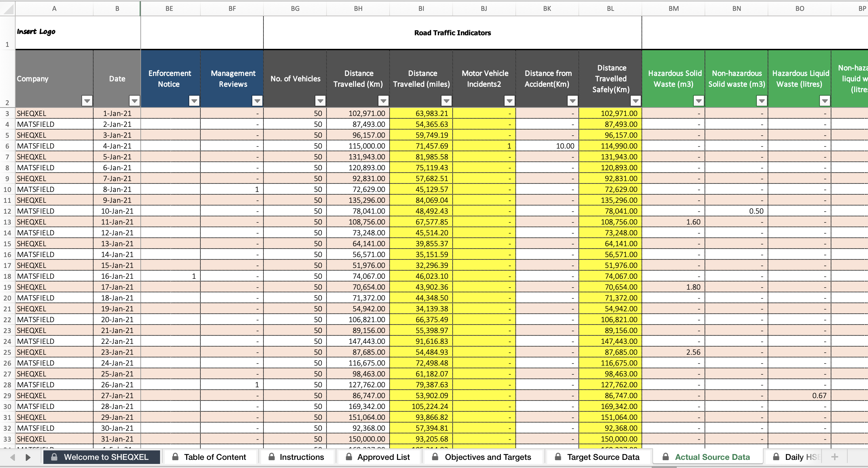Click Management Reviews value 1 on 26-Jan-21
This screenshot has width=868, height=468.
[x=232, y=385]
